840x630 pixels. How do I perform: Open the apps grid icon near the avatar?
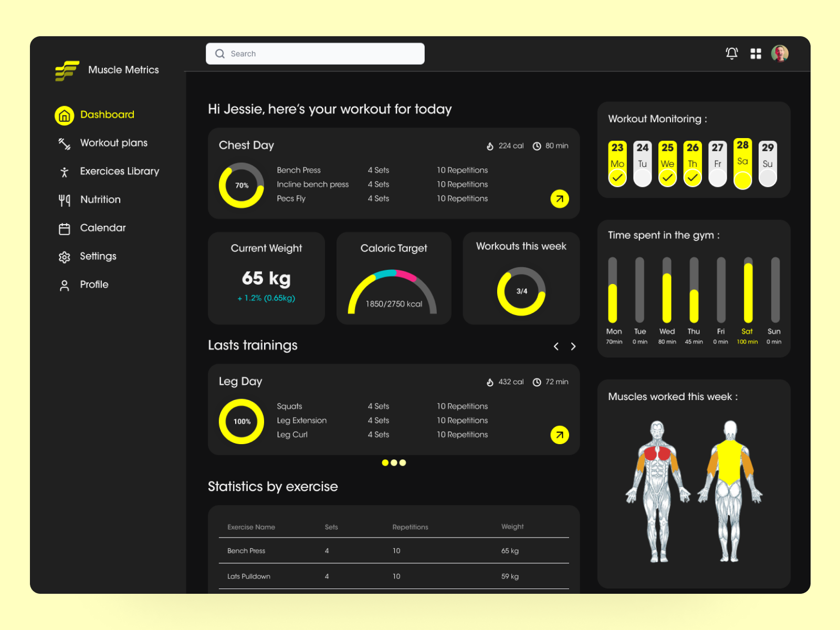click(756, 53)
